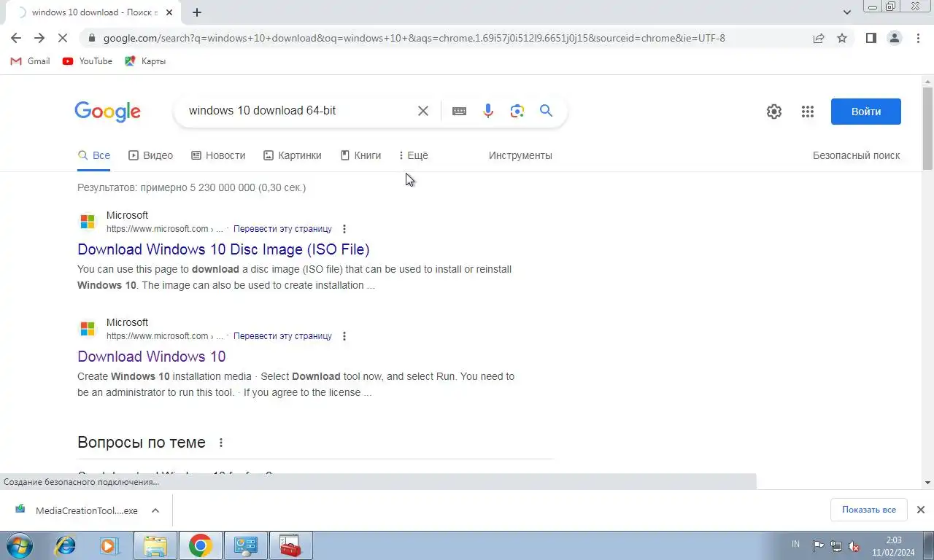Close the downloads bar

(x=921, y=510)
